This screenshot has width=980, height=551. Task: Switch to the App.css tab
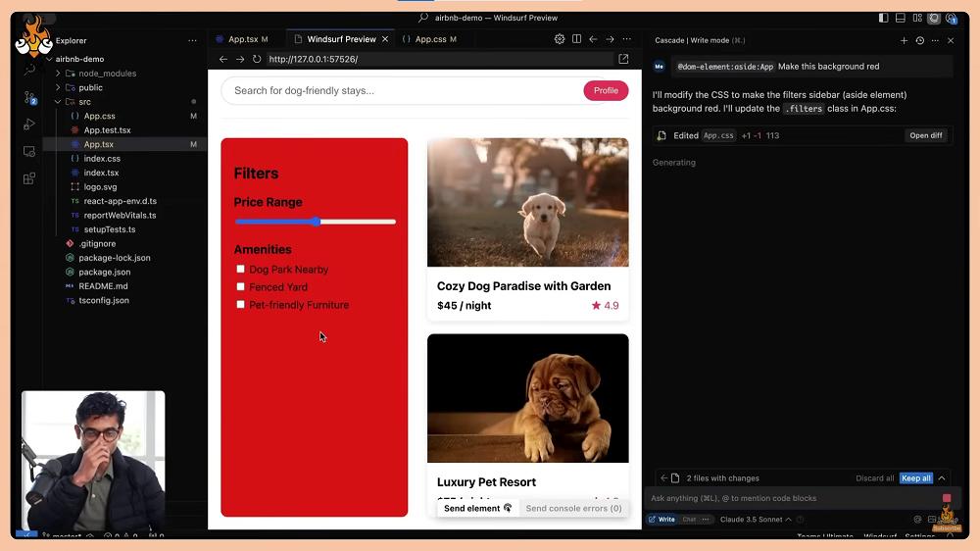click(429, 39)
